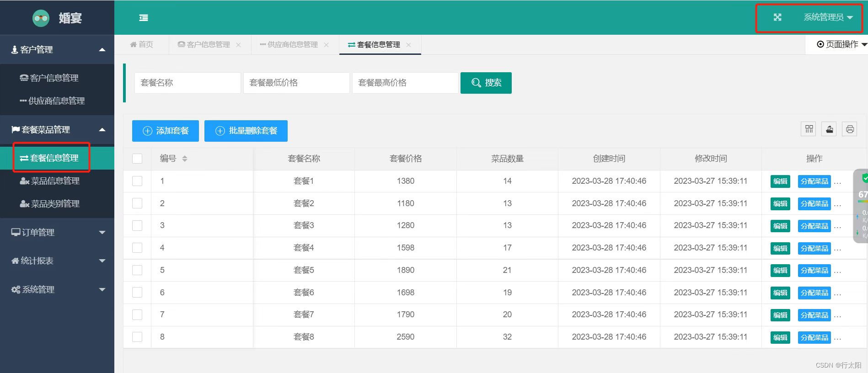The height and width of the screenshot is (373, 868).
Task: Click 分配菜品 for 套餐6
Action: tap(814, 293)
